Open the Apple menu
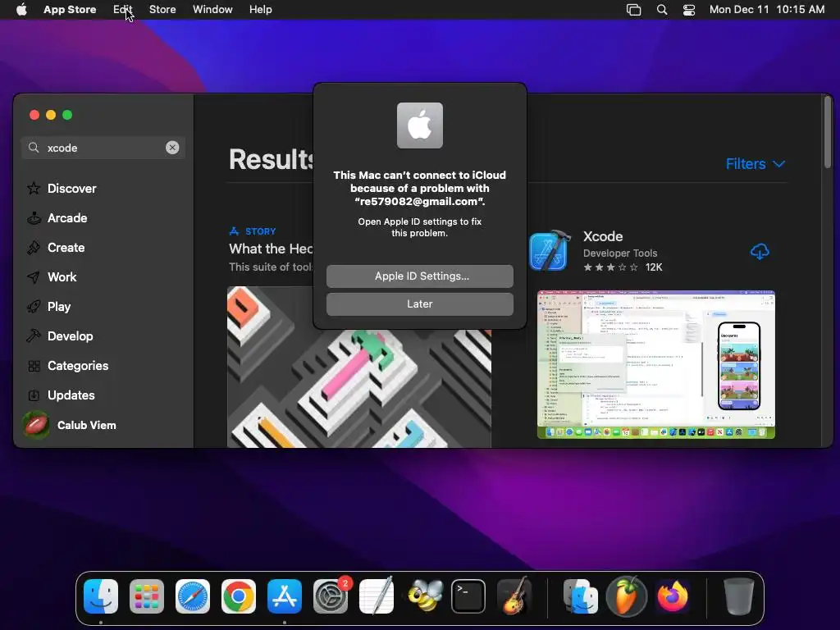Viewport: 840px width, 630px height. click(21, 10)
